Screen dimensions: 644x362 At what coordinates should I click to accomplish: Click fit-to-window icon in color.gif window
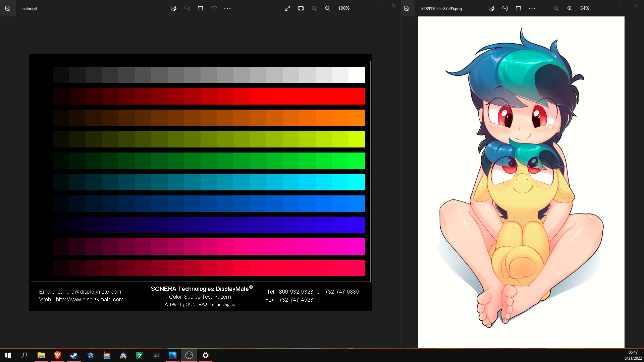click(301, 8)
